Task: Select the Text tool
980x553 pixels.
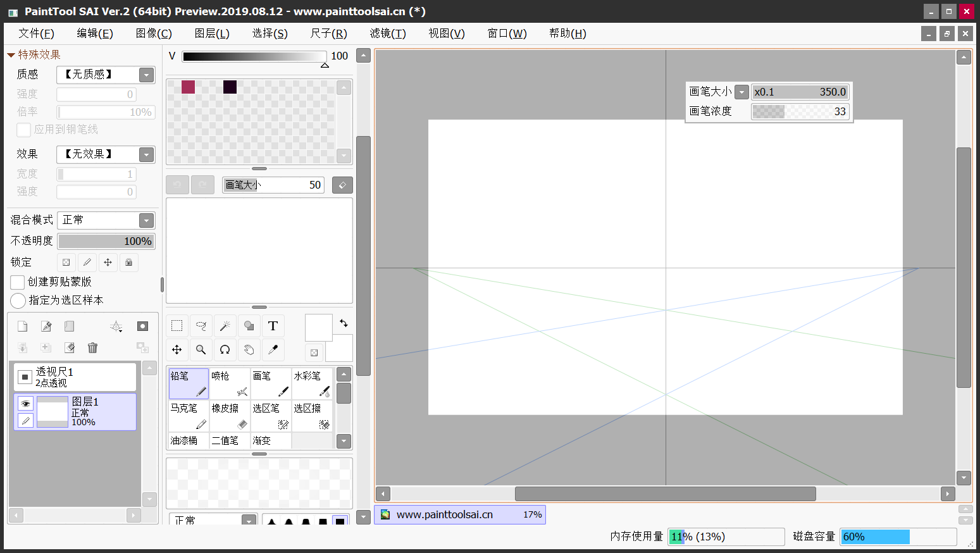Action: click(273, 326)
